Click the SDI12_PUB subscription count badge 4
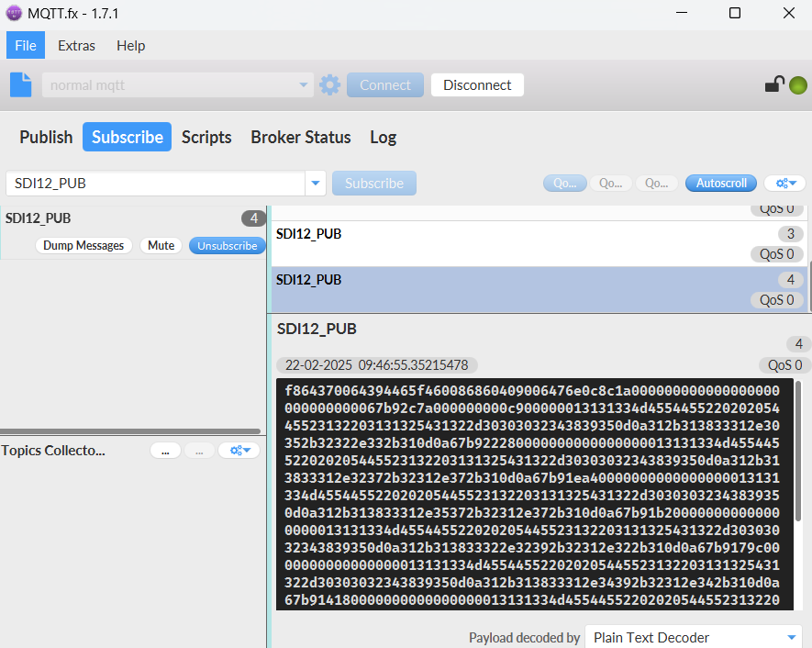Image resolution: width=812 pixels, height=648 pixels. (253, 218)
